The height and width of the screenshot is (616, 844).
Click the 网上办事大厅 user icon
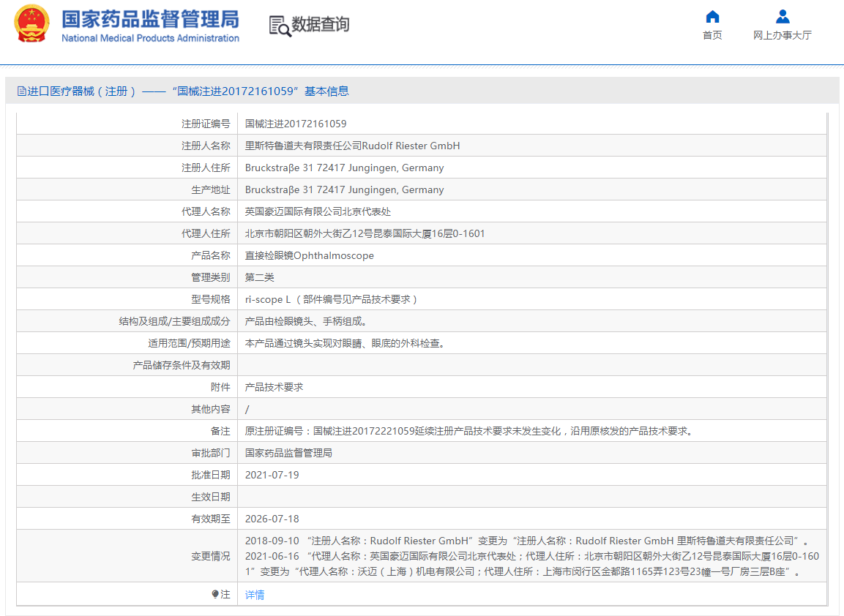782,17
